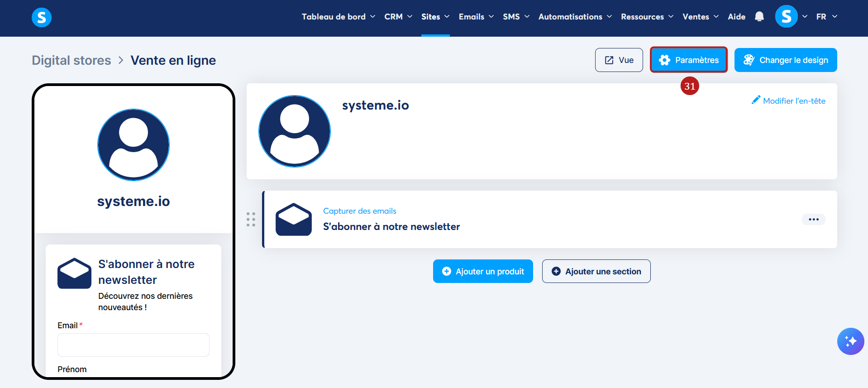Click Modifier l'en-tête
Screen dimensions: 868x388
pos(788,101)
